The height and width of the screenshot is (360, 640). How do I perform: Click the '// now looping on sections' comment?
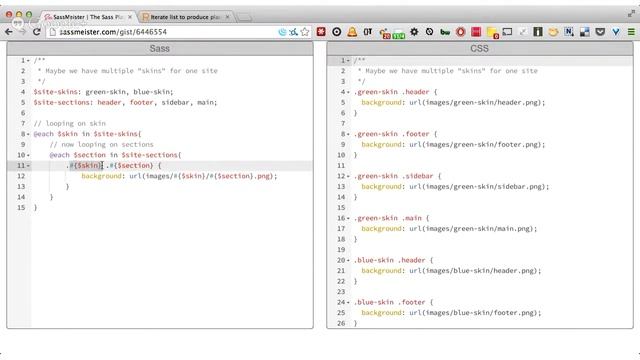pyautogui.click(x=102, y=144)
